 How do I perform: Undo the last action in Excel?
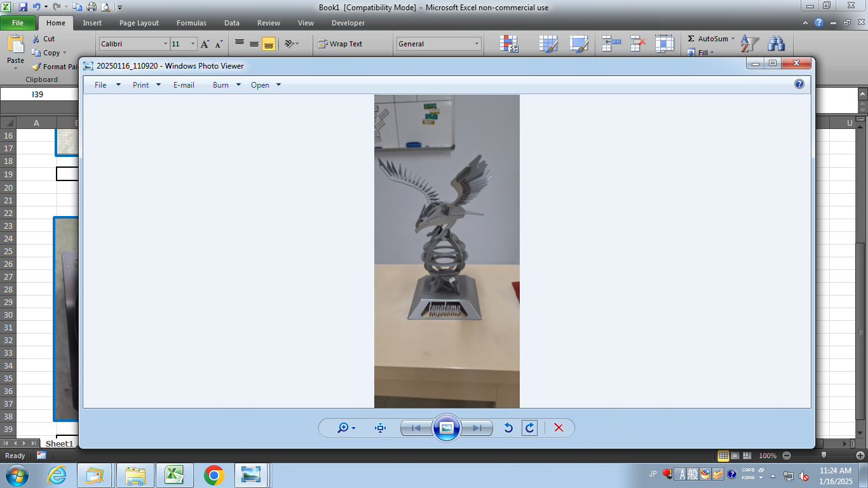pyautogui.click(x=37, y=8)
